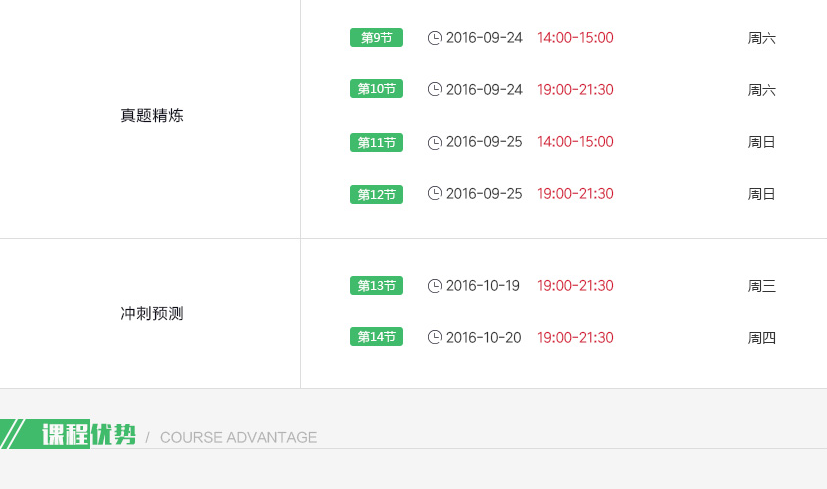Click the clock icon beside 2016-10-20
827x489 pixels.
pyautogui.click(x=434, y=338)
